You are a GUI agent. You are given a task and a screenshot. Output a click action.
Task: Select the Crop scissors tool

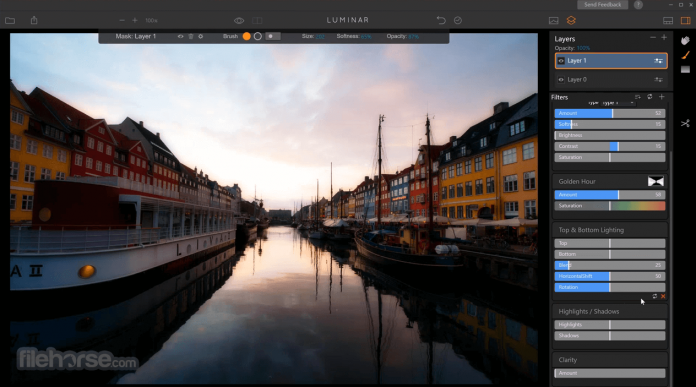(685, 123)
